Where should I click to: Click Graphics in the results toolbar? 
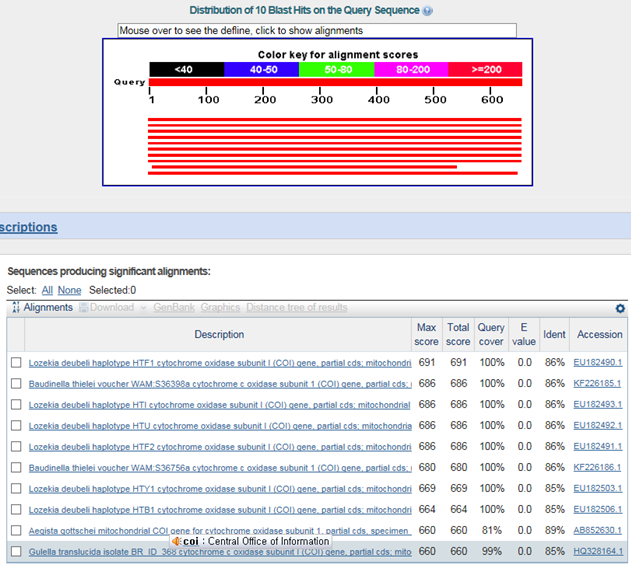(x=220, y=307)
